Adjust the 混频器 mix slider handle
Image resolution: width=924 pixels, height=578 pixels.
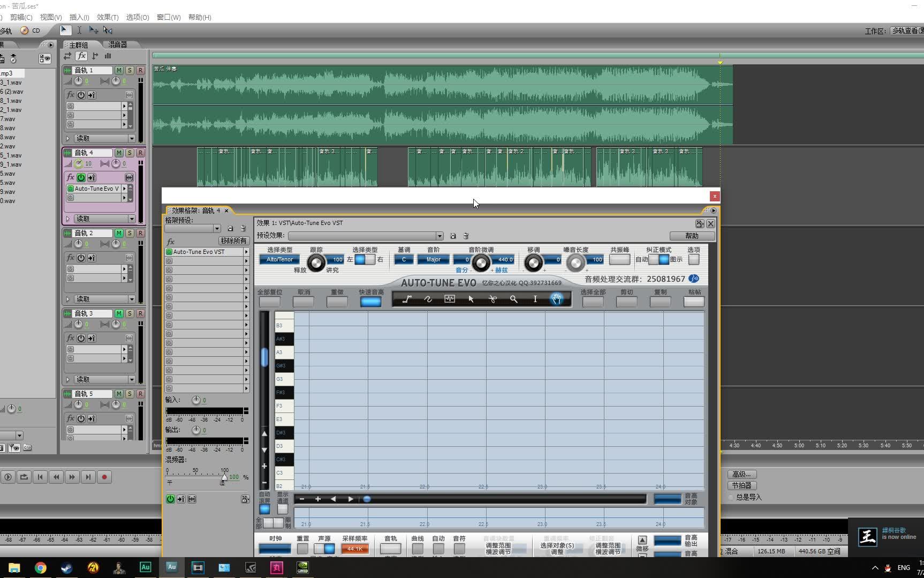click(x=224, y=477)
